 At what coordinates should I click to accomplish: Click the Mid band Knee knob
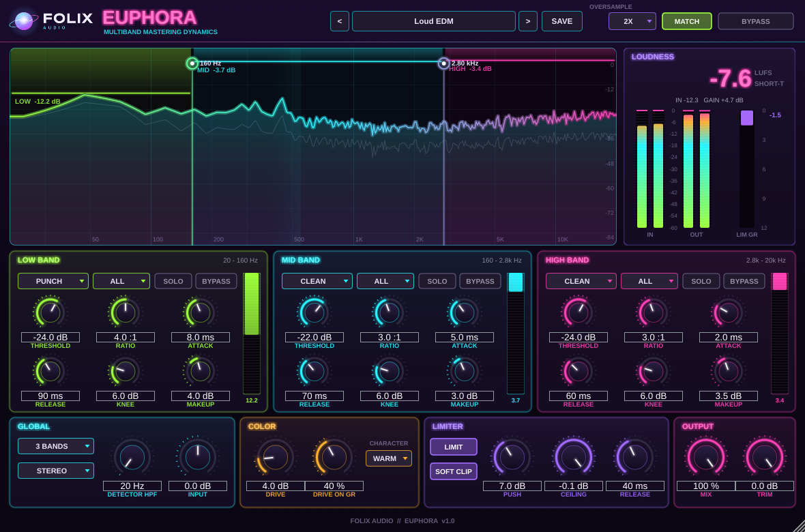tap(389, 371)
